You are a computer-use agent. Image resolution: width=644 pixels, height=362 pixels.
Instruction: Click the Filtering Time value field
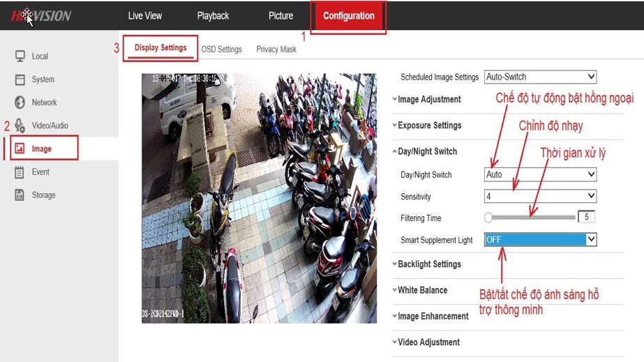[586, 218]
